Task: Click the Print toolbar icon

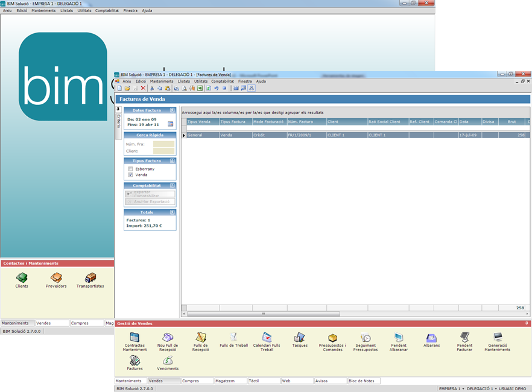Action: (176, 88)
